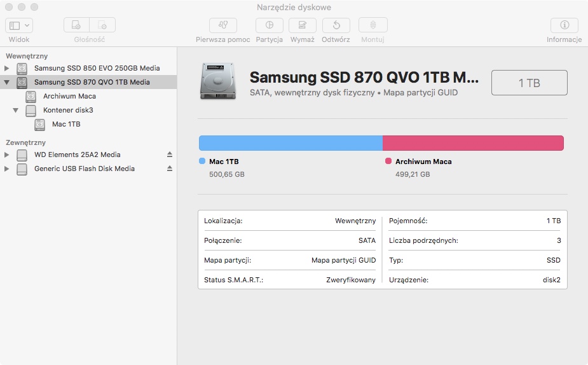Click the blue Mac 1TB usage bar segment

(x=291, y=143)
